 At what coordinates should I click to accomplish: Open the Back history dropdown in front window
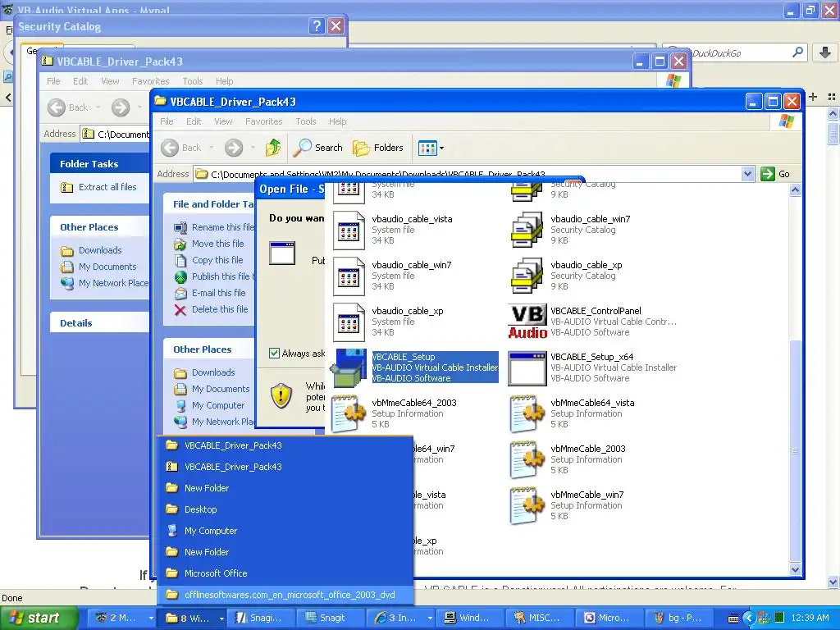(x=212, y=148)
